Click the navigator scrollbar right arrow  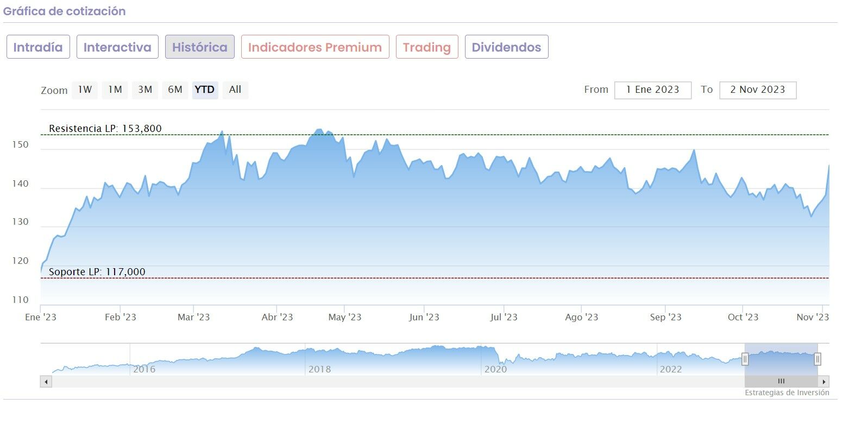pos(824,382)
